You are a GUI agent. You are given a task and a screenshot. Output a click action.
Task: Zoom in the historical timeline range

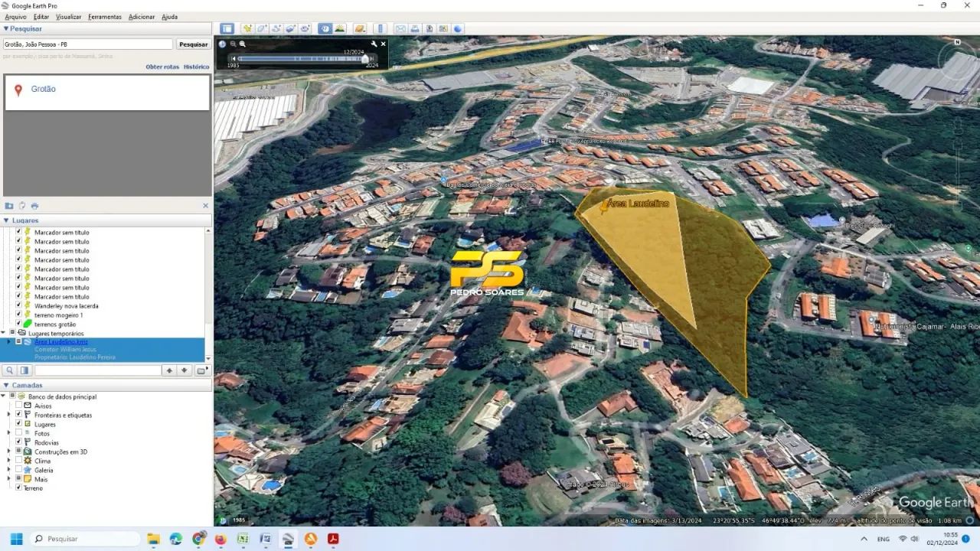(243, 44)
